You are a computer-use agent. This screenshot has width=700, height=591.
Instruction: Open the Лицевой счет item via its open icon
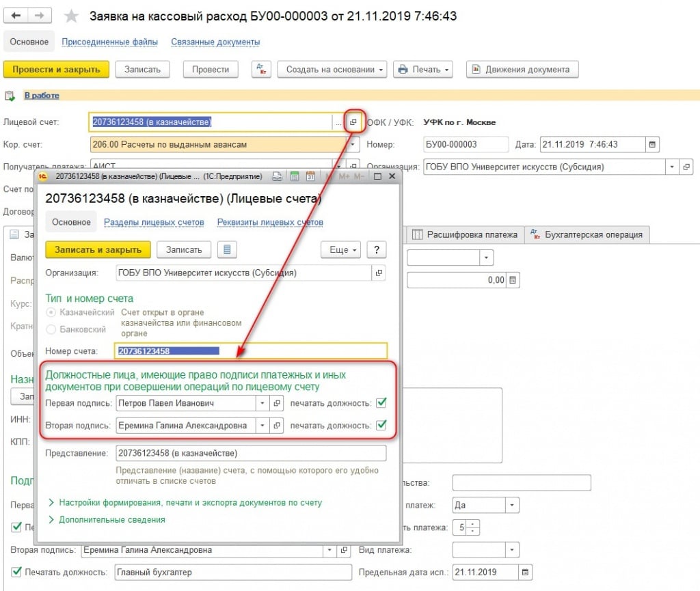pos(353,122)
